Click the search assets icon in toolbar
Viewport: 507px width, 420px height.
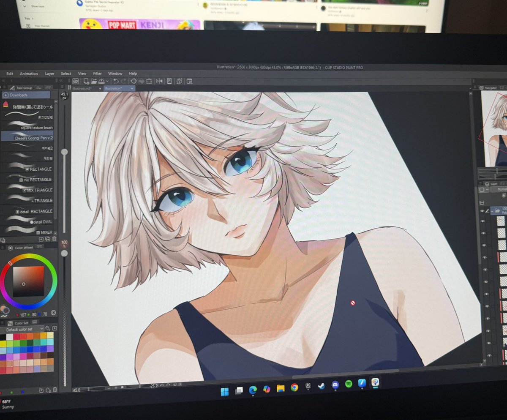[190, 81]
